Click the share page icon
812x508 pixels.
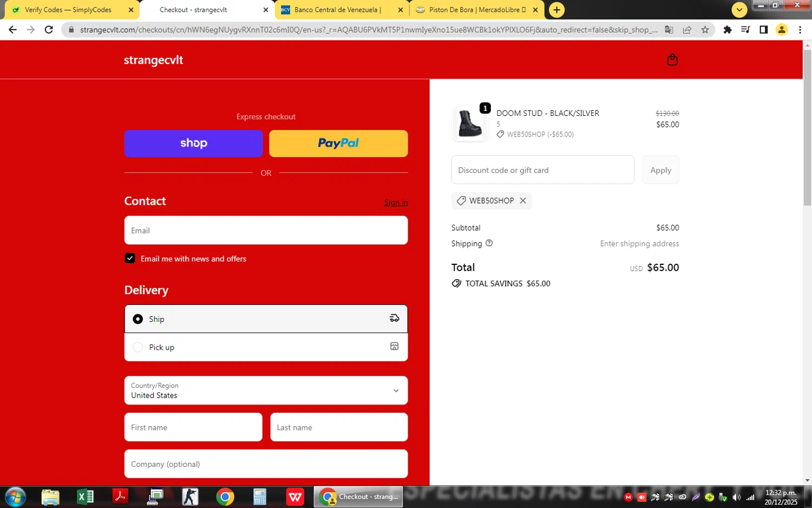point(687,30)
